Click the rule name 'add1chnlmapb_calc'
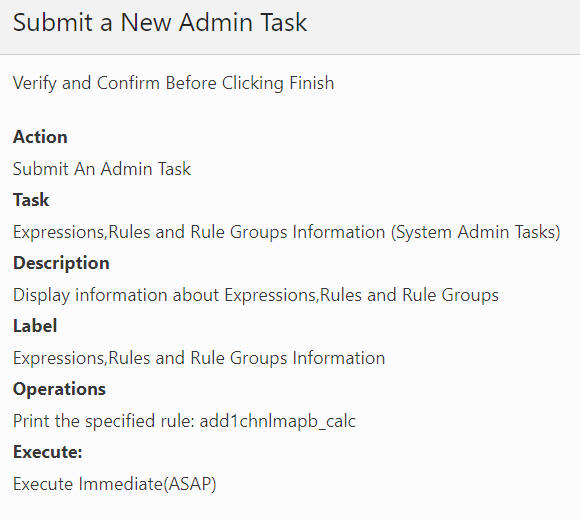 click(277, 421)
